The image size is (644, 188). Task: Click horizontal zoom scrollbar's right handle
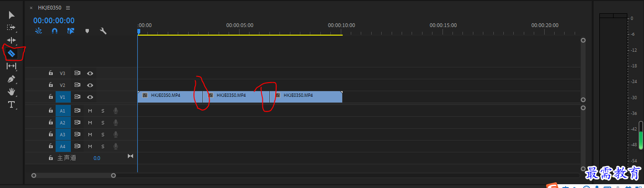coord(113,176)
